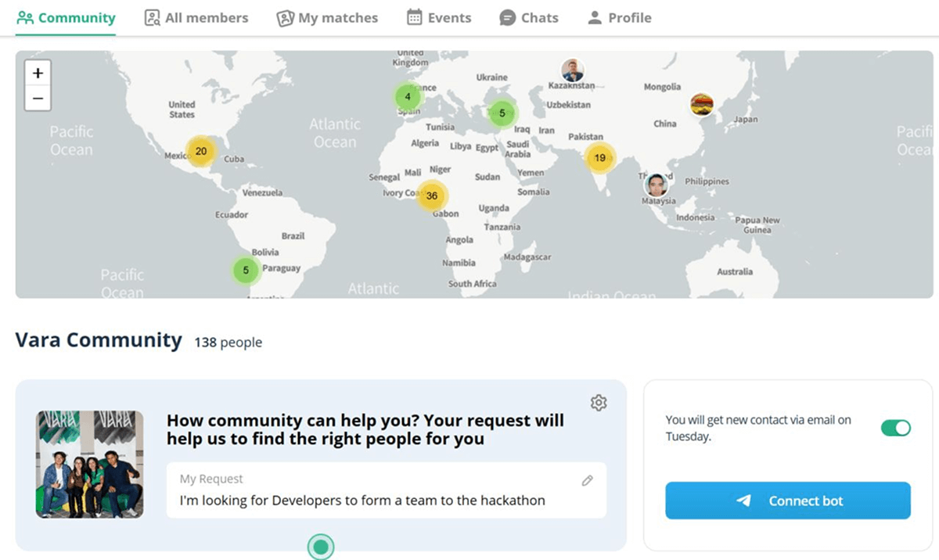Open the West Africa cluster showing 36
The width and height of the screenshot is (939, 560).
point(431,196)
